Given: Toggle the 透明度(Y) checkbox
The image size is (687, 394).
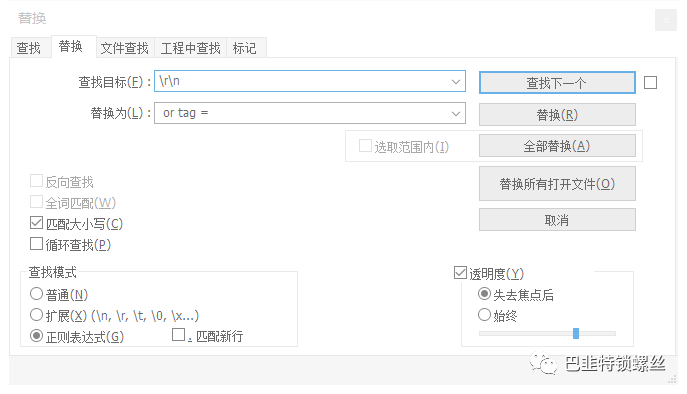Looking at the screenshot, I should click(460, 273).
